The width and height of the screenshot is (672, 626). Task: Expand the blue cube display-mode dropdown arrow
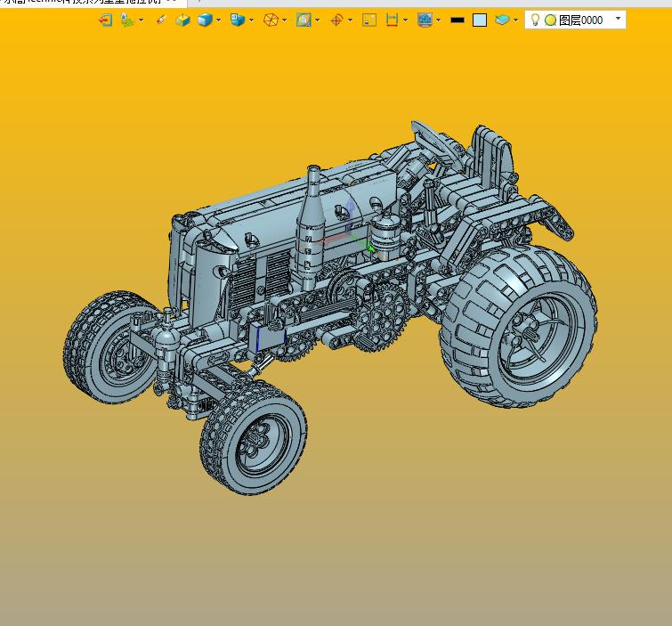219,20
